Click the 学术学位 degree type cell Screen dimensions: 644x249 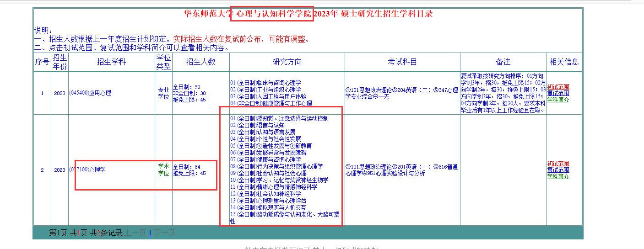[163, 170]
